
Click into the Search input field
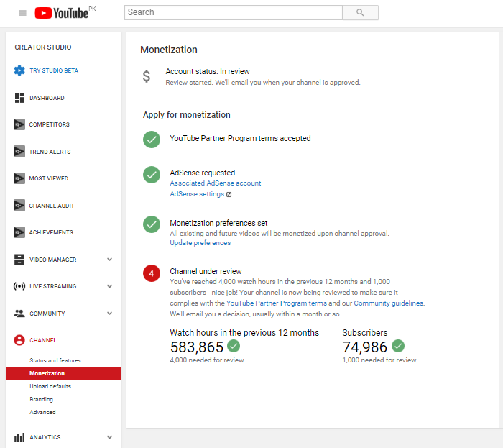pyautogui.click(x=234, y=12)
